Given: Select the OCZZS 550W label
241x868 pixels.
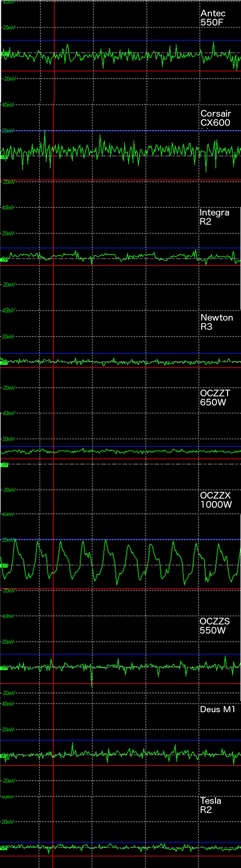Looking at the screenshot, I should tap(214, 626).
